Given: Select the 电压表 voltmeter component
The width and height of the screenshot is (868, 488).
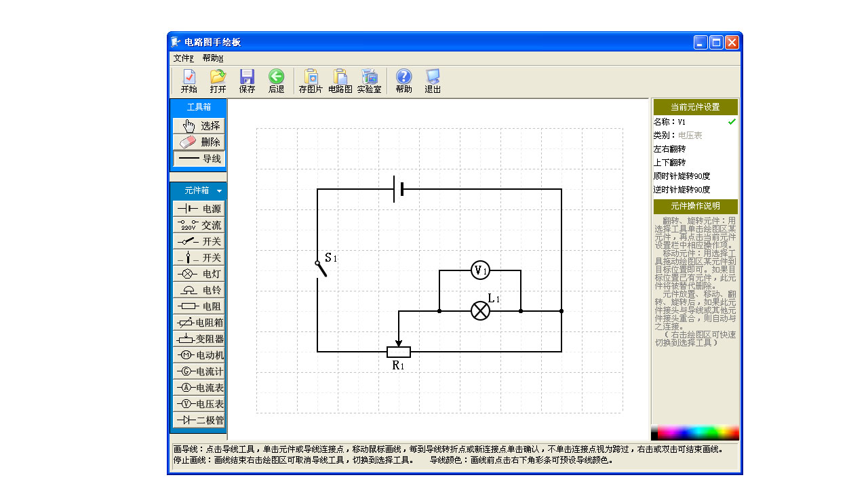Looking at the screenshot, I should point(199,404).
